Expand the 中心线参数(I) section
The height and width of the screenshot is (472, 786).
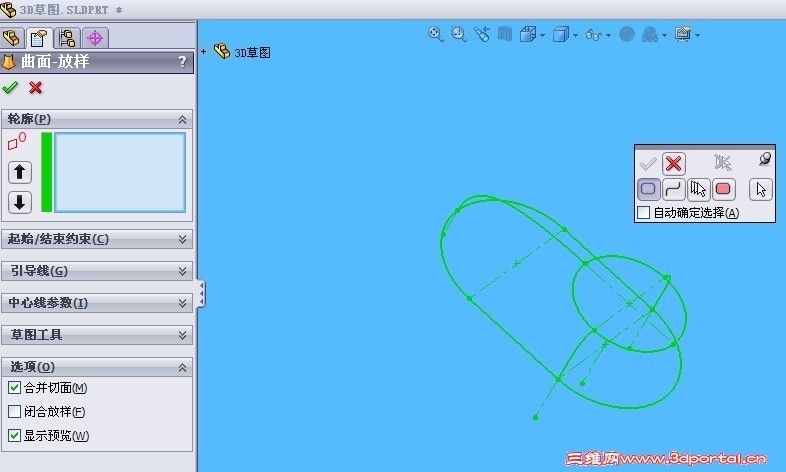coord(182,303)
